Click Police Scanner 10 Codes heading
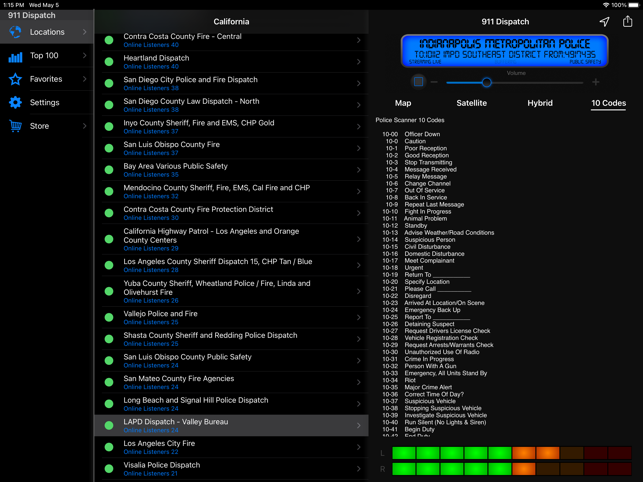Screen dimensions: 643x482 click(410, 120)
